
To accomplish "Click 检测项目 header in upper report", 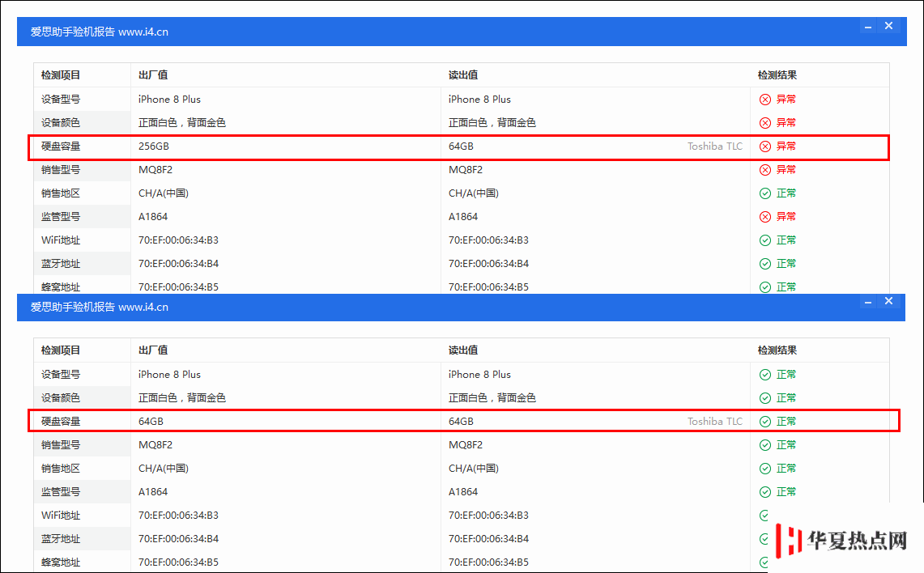I will pyautogui.click(x=61, y=75).
